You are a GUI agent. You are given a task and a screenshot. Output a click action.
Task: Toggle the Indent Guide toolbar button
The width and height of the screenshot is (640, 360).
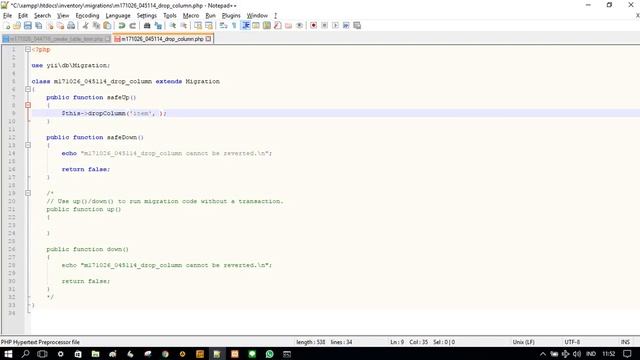tap(246, 26)
